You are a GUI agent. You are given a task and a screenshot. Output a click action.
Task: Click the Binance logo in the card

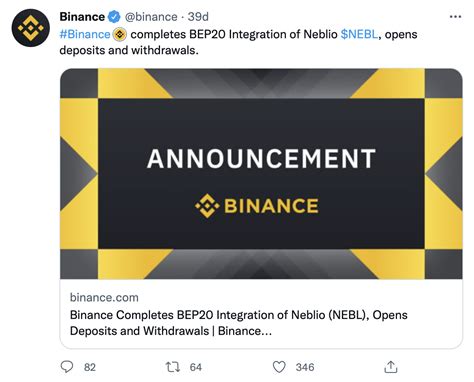(257, 206)
